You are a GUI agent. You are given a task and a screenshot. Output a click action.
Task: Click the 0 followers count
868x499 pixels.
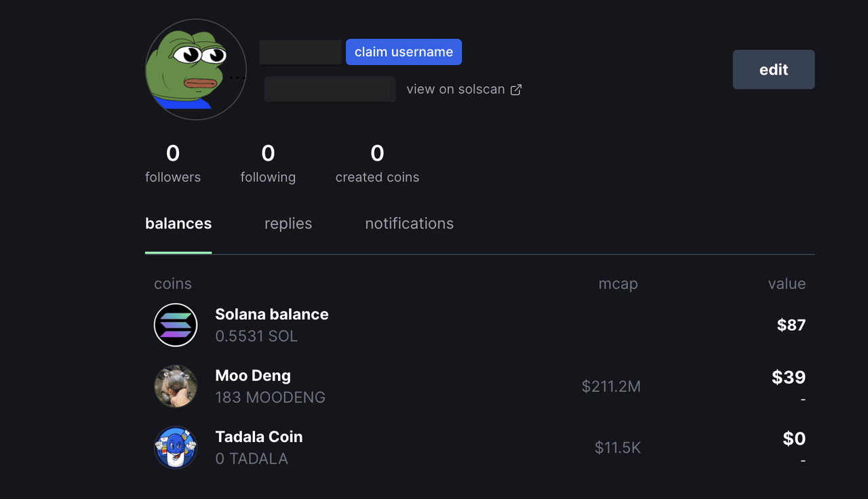[x=173, y=155]
